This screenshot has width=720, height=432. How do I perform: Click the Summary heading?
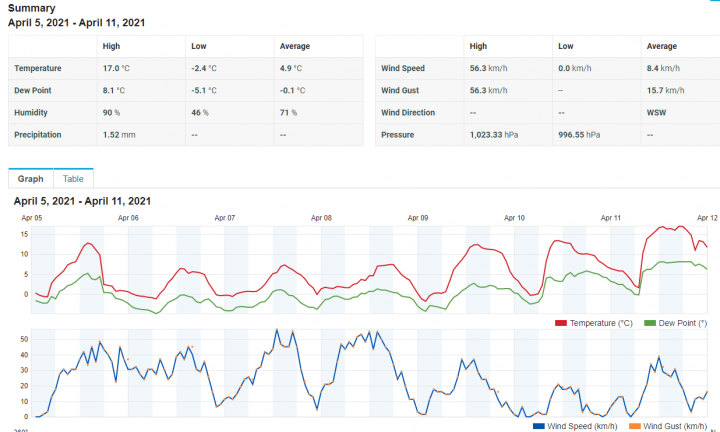tap(32, 8)
